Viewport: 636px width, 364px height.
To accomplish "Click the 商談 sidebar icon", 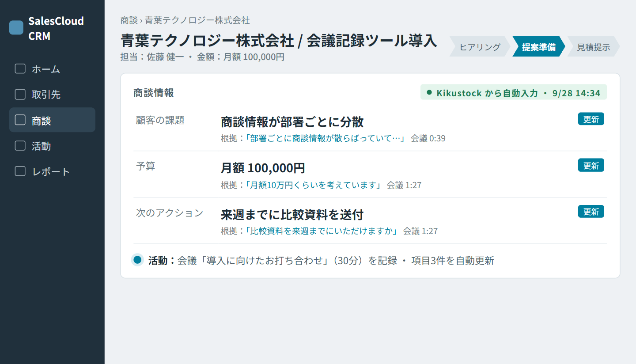I will 20,120.
